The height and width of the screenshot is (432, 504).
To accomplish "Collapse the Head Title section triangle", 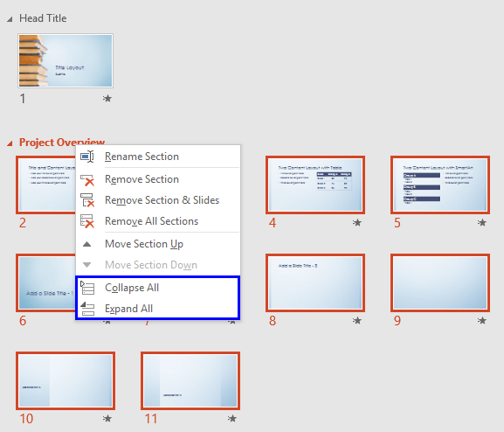I will (10, 19).
